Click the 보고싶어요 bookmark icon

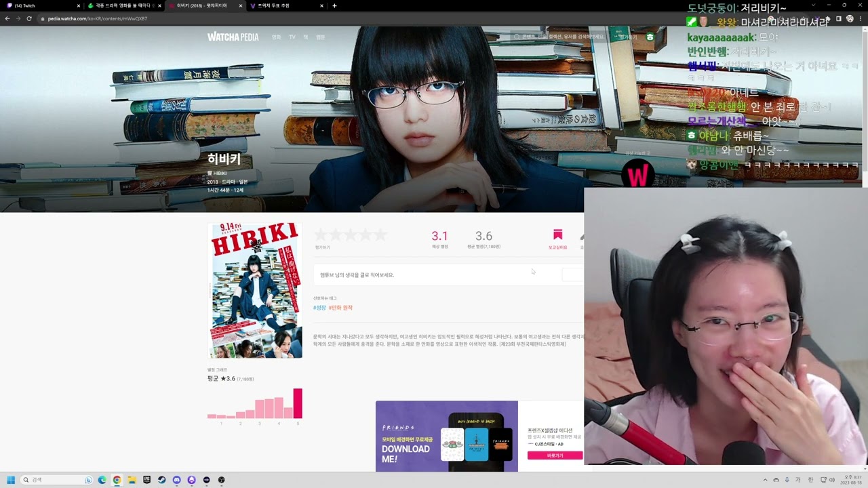(x=557, y=235)
